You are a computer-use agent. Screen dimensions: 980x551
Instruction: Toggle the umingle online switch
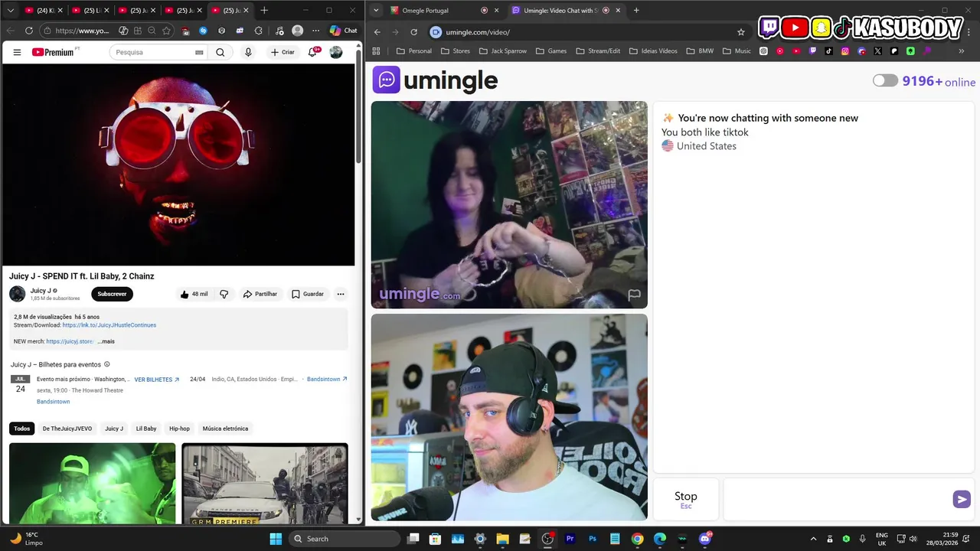pyautogui.click(x=885, y=80)
